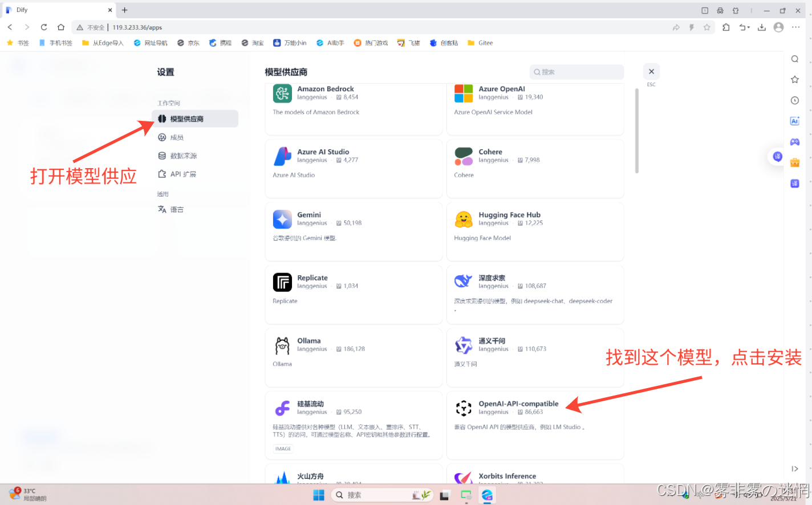Select the Azure AI Studio icon
This screenshot has width=812, height=505.
pos(282,156)
